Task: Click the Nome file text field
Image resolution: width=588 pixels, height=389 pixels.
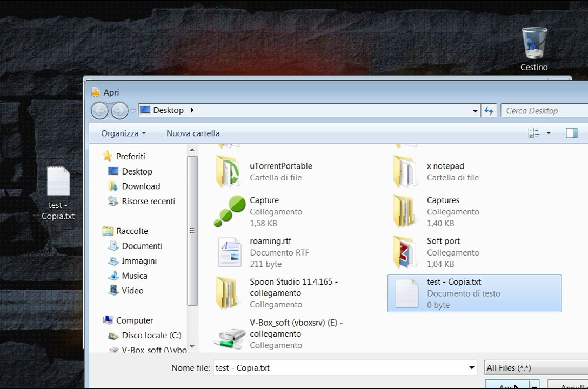Action: [340, 367]
